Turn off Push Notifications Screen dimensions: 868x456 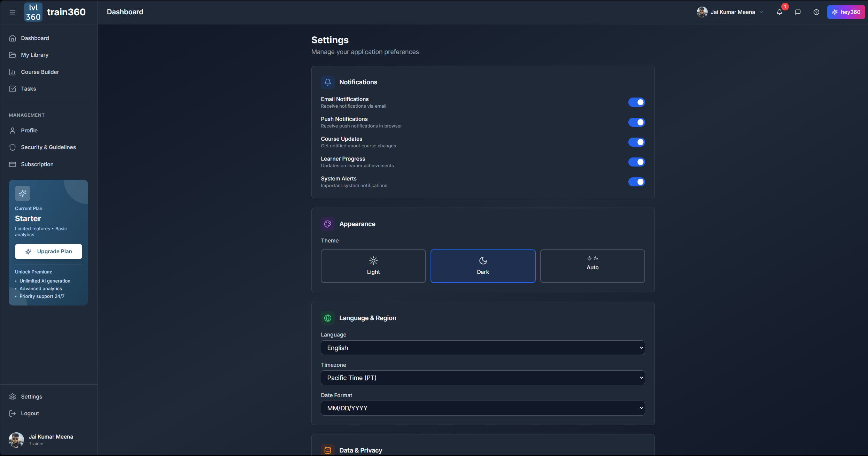click(x=636, y=122)
